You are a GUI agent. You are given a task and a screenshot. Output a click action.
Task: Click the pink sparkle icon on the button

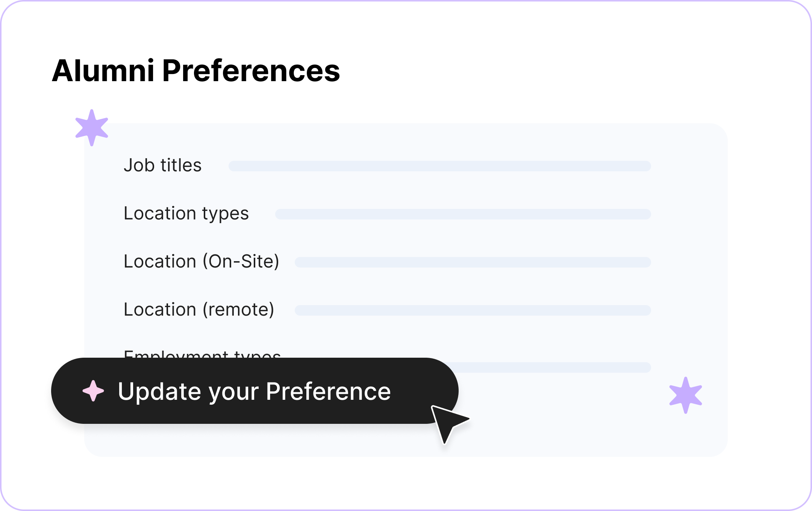point(93,391)
